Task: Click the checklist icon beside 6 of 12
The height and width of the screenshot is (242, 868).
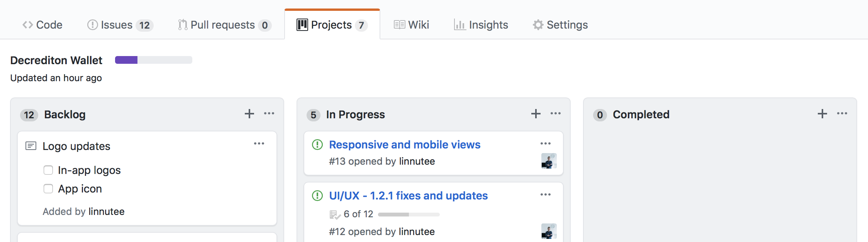Action: coord(334,214)
